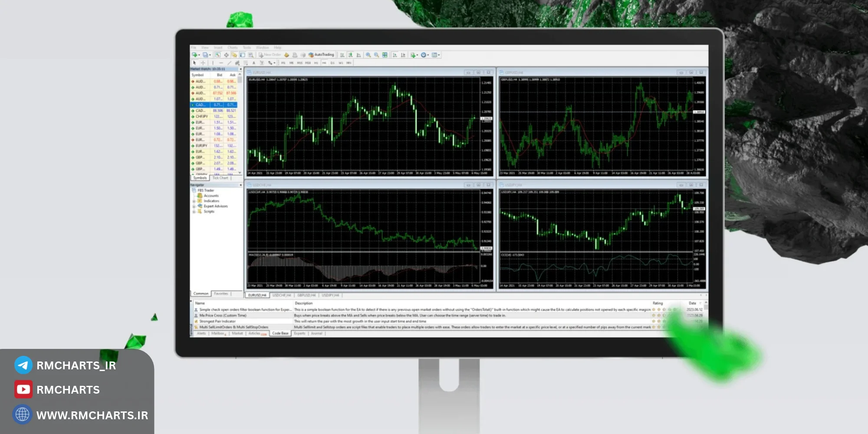Viewport: 868px width, 434px height.
Task: Click the New Chart icon in toolbar
Action: 194,55
